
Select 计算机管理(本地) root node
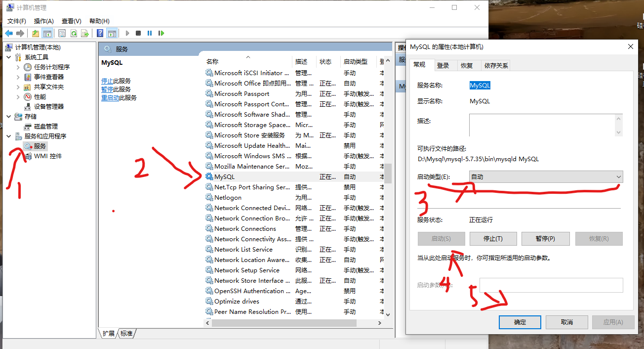click(x=38, y=47)
